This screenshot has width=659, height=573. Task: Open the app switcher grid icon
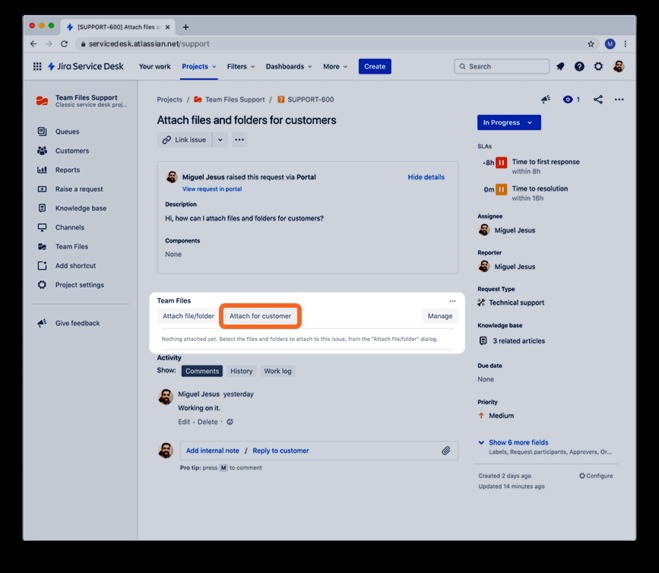tap(37, 66)
